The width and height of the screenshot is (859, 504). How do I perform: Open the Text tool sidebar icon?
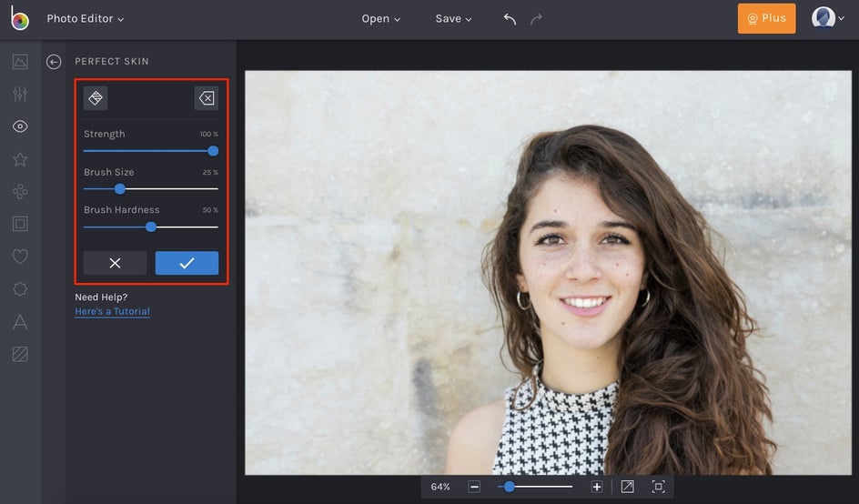[x=20, y=321]
